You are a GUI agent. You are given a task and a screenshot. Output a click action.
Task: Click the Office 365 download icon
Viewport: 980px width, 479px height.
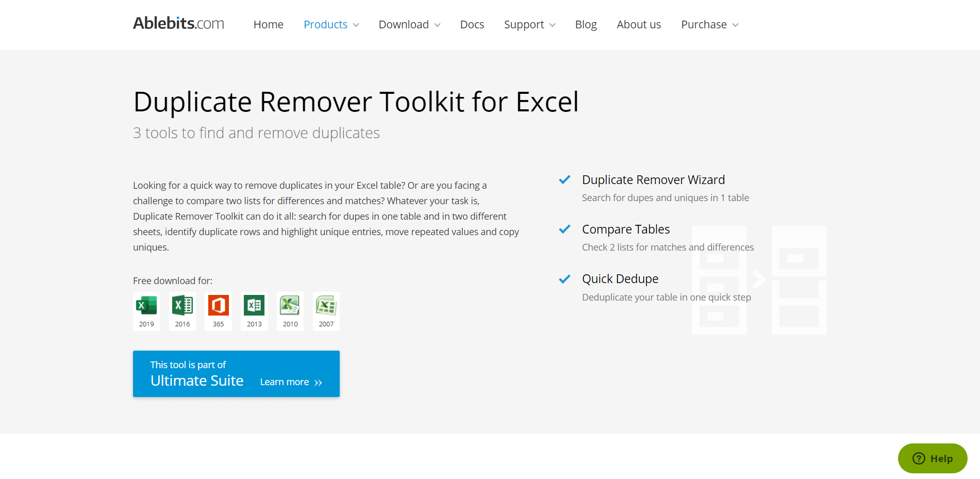[x=218, y=306]
